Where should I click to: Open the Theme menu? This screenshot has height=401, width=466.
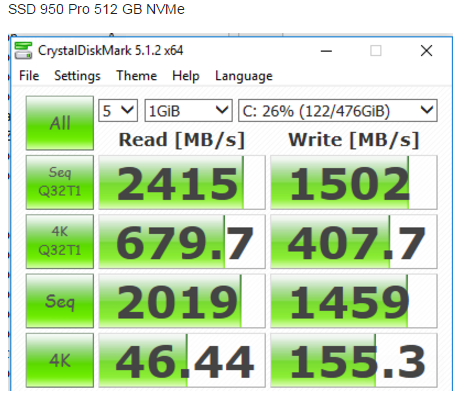136,76
